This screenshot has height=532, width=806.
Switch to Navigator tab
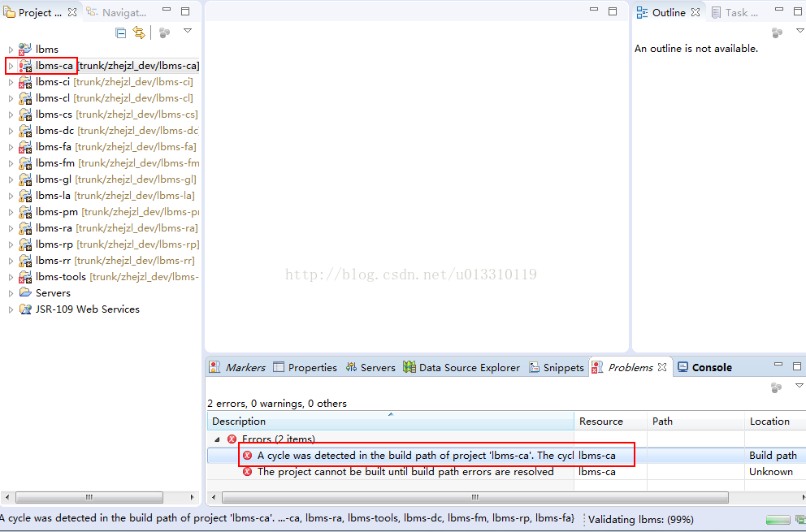click(117, 12)
